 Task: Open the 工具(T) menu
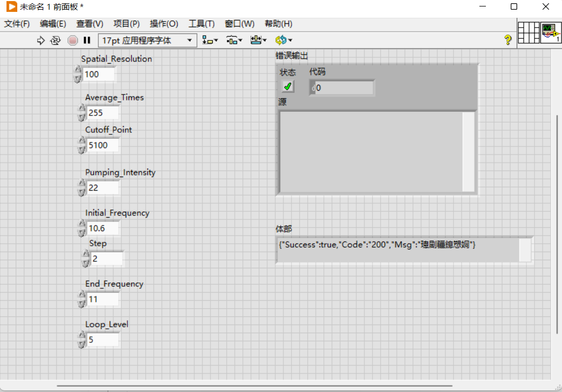[x=201, y=24]
